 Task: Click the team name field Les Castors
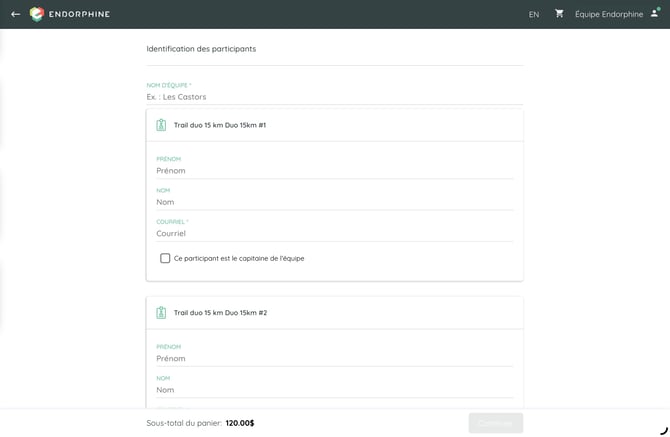(335, 97)
